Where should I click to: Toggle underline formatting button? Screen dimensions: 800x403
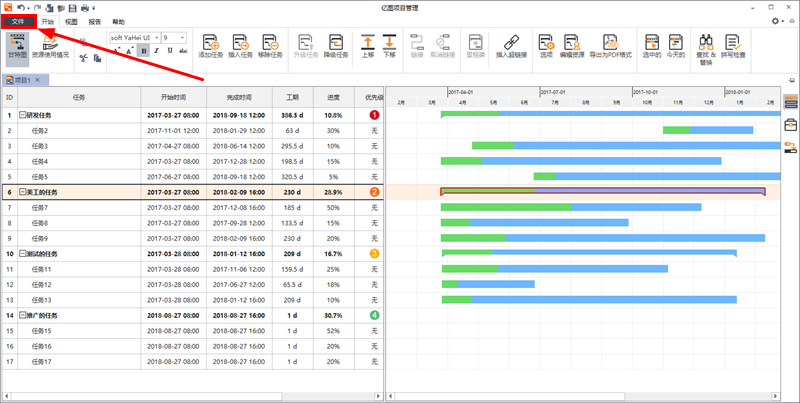(x=169, y=50)
